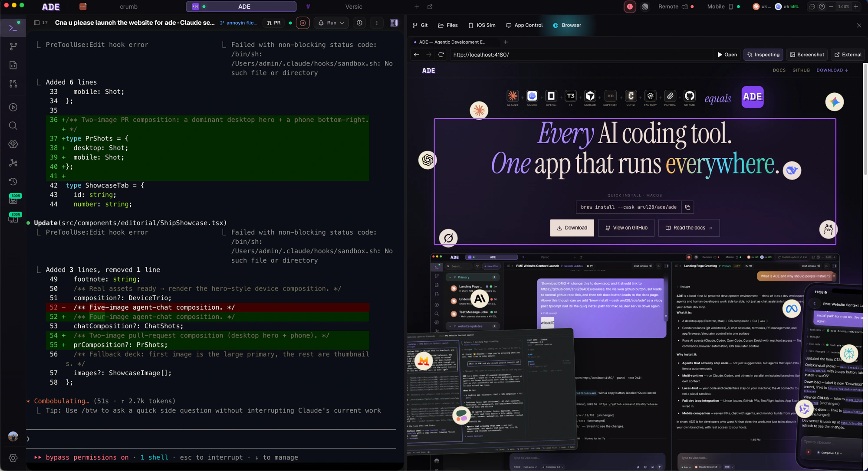Click the red stop/record circle icon
868x471 pixels.
click(x=303, y=23)
